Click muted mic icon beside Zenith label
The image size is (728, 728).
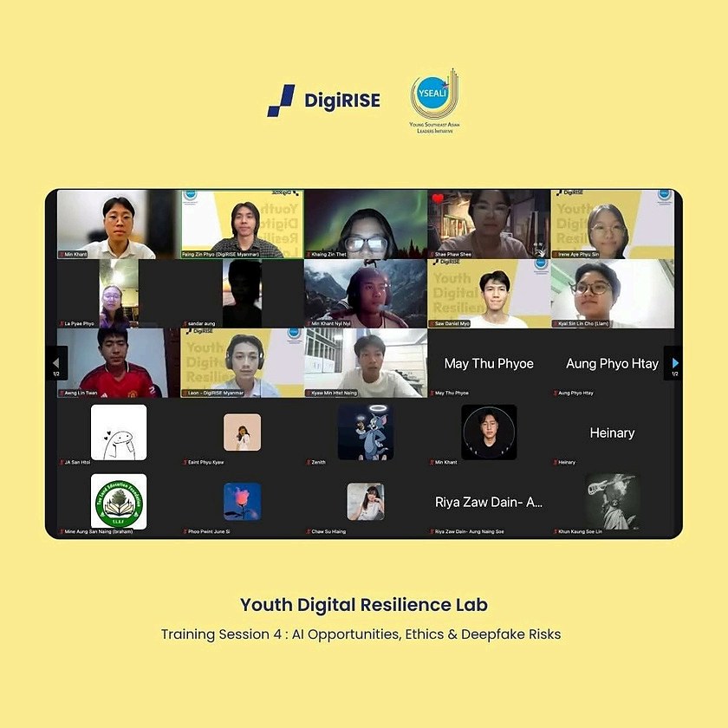(309, 462)
